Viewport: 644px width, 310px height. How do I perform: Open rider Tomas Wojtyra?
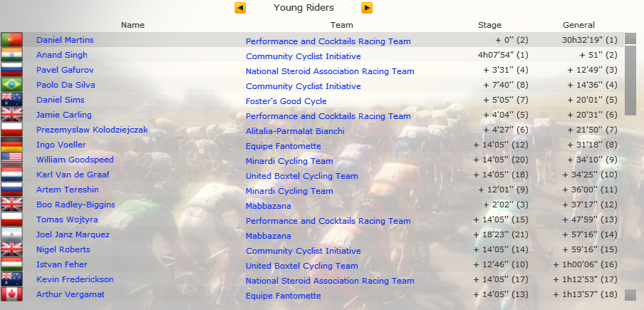pyautogui.click(x=67, y=219)
